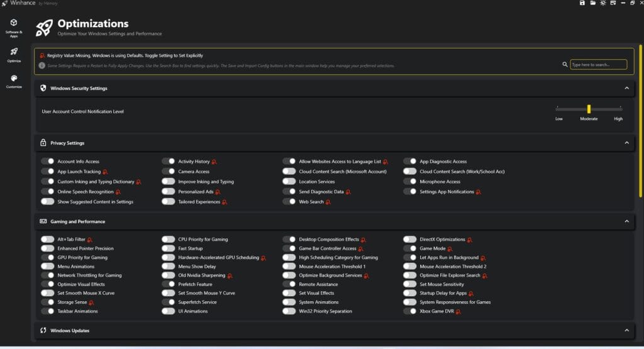Click the Optimize sidebar navigation button

tap(14, 54)
